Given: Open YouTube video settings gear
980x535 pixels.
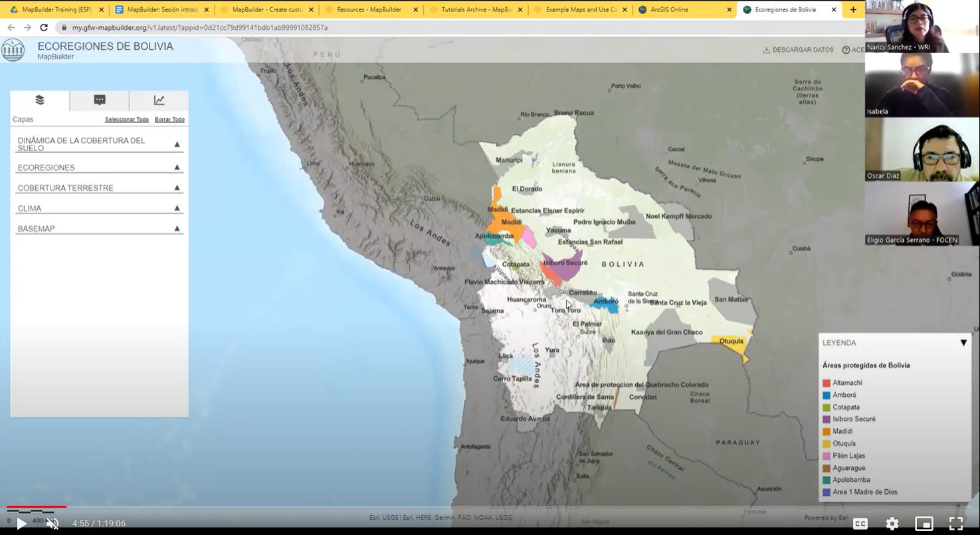Looking at the screenshot, I should (x=892, y=523).
